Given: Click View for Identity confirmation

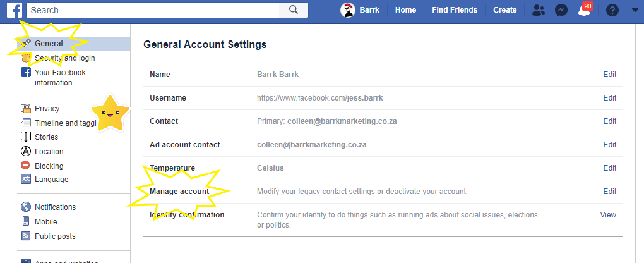Looking at the screenshot, I should (x=608, y=215).
